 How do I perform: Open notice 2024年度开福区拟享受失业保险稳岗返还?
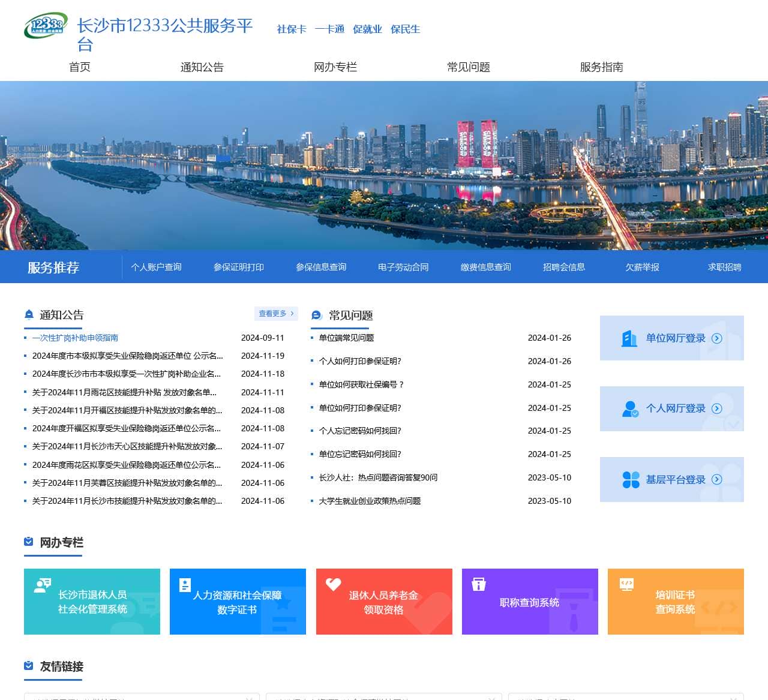(x=127, y=428)
